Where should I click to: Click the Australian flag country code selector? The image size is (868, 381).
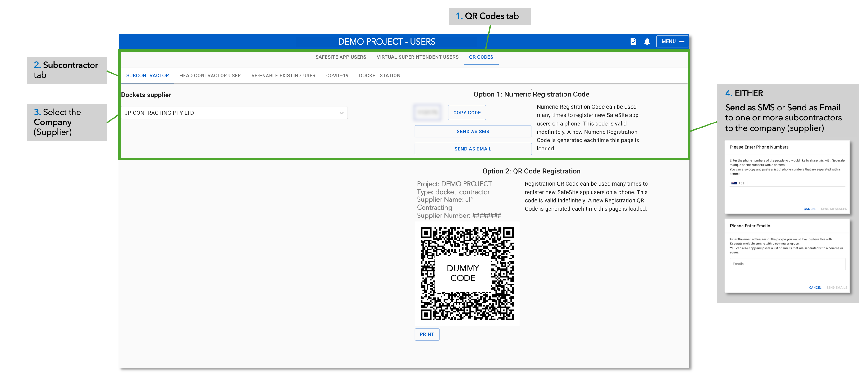[x=734, y=183]
